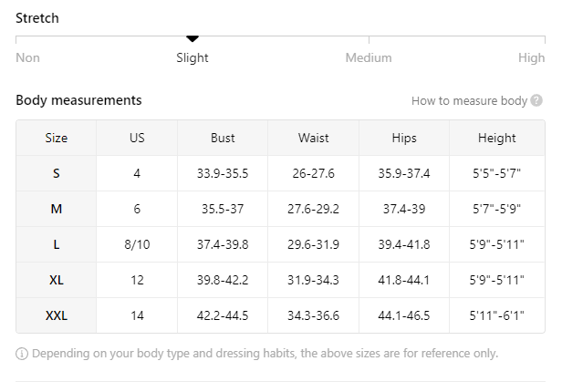The width and height of the screenshot is (562, 392).
Task: Click the Height column header
Action: point(496,139)
